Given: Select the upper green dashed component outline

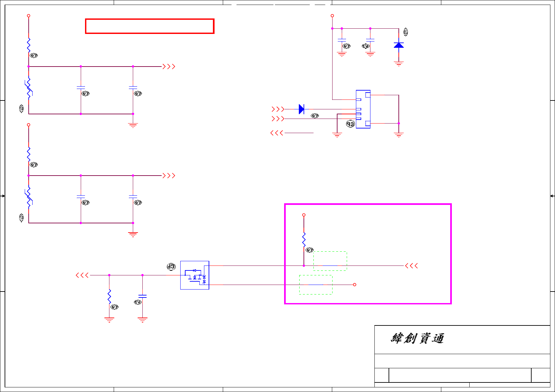Looking at the screenshot, I should [330, 261].
